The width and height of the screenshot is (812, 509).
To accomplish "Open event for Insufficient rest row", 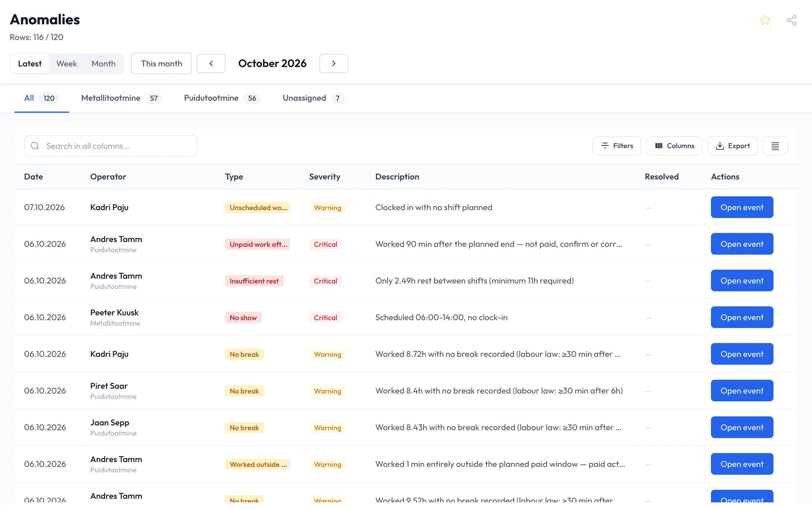I will [x=742, y=281].
